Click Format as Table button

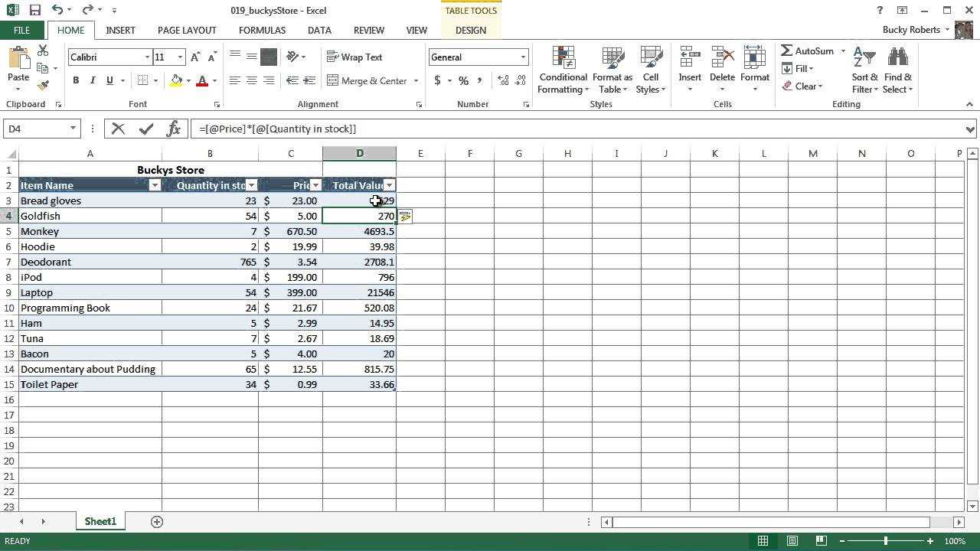click(x=612, y=70)
